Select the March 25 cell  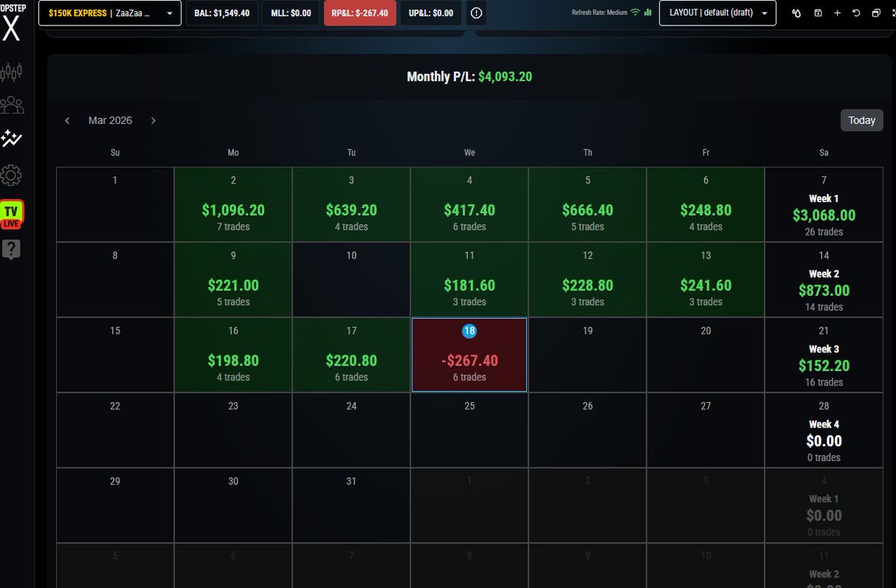click(x=470, y=430)
